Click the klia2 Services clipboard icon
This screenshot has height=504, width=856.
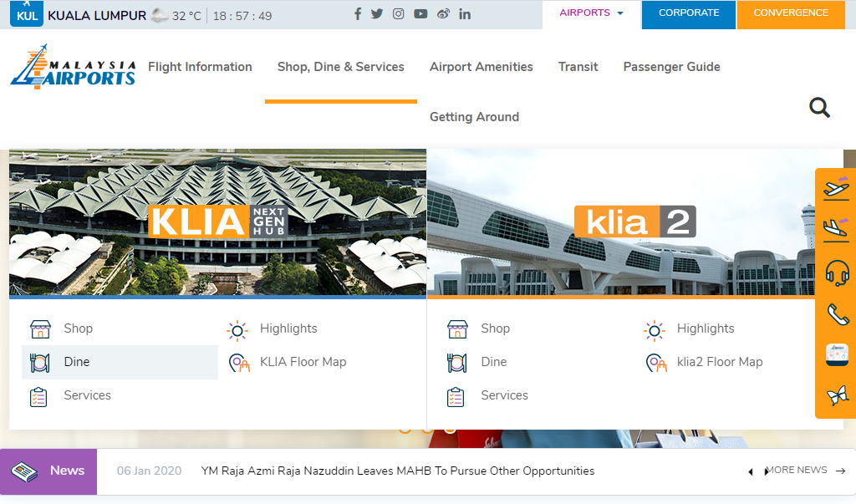click(x=456, y=397)
